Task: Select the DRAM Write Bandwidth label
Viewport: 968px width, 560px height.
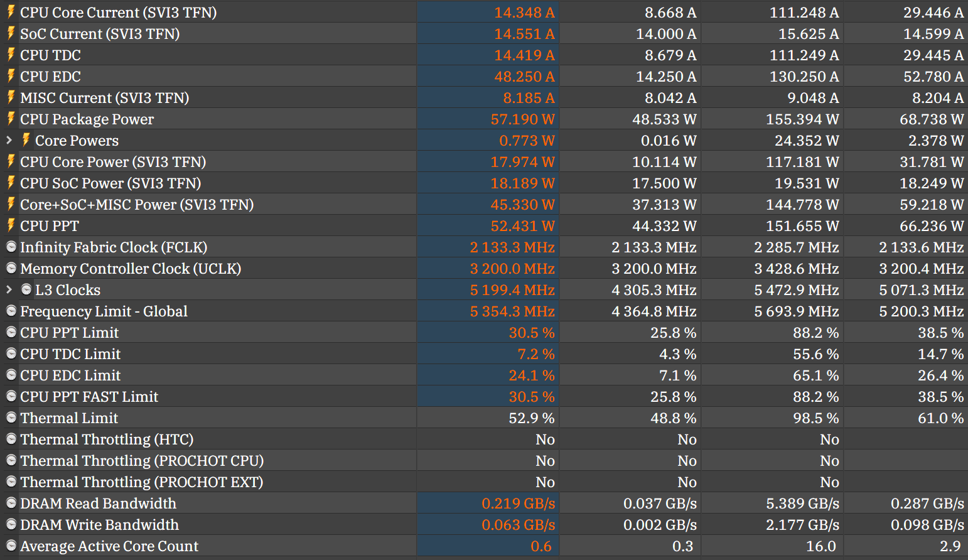Action: tap(99, 524)
